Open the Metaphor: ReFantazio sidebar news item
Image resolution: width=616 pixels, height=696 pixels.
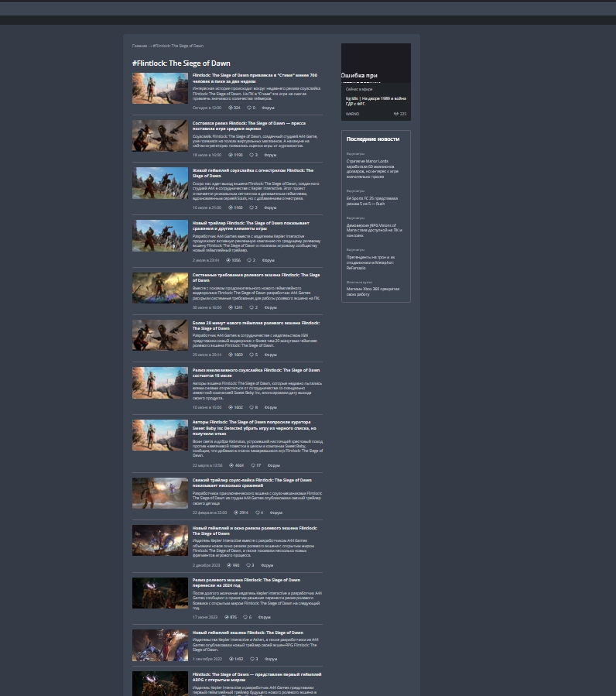pyautogui.click(x=371, y=260)
